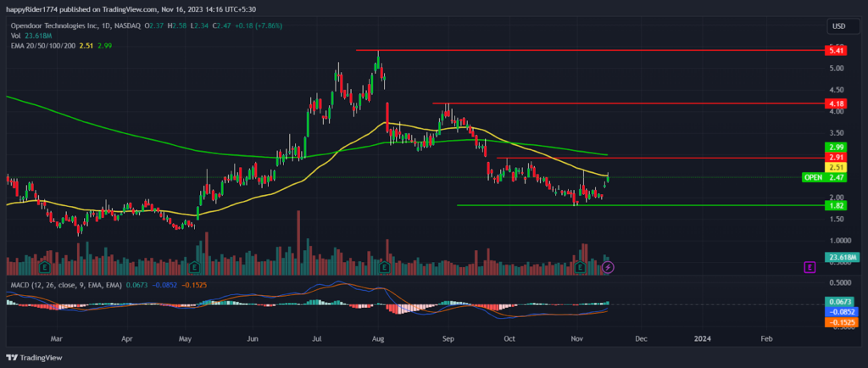
Task: Open the earliest earnings marker before March
Action: pyautogui.click(x=44, y=267)
